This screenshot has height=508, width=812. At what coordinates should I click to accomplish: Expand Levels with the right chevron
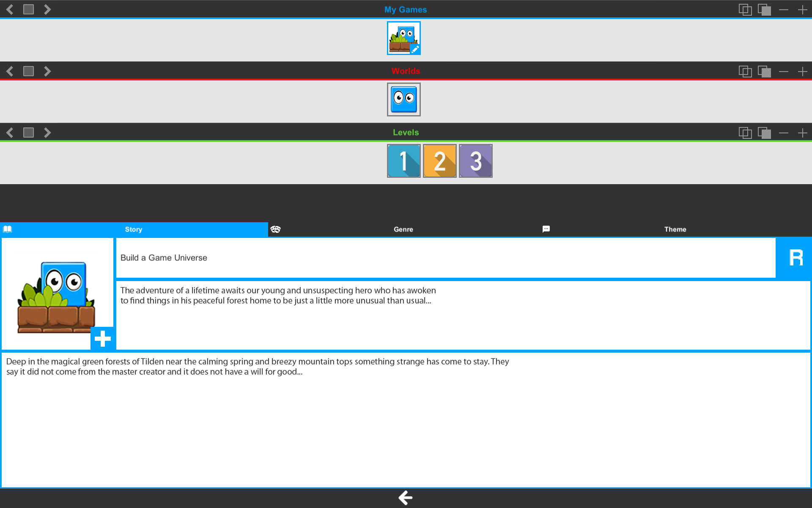(47, 132)
